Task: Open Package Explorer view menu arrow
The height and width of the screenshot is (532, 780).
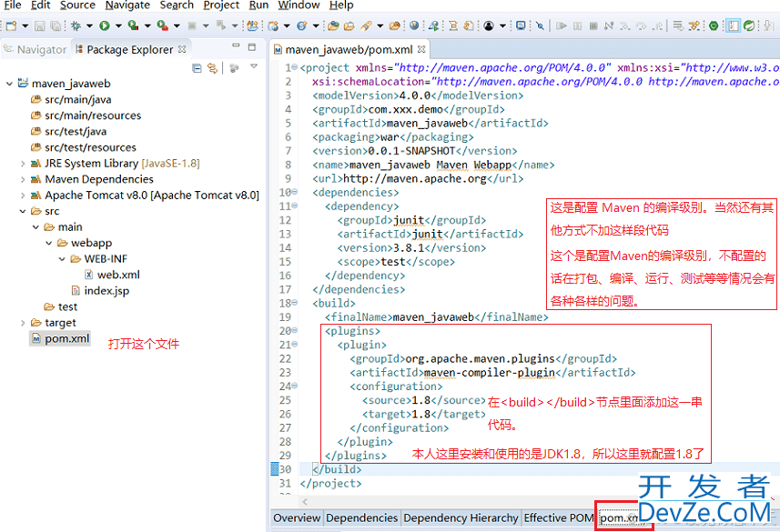Action: coord(254,66)
